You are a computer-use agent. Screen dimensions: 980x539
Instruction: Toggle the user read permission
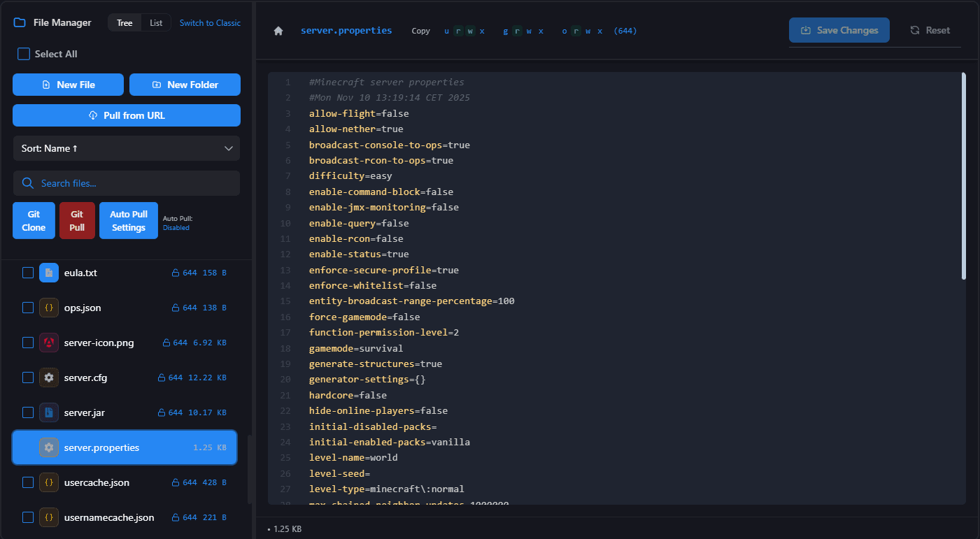458,31
